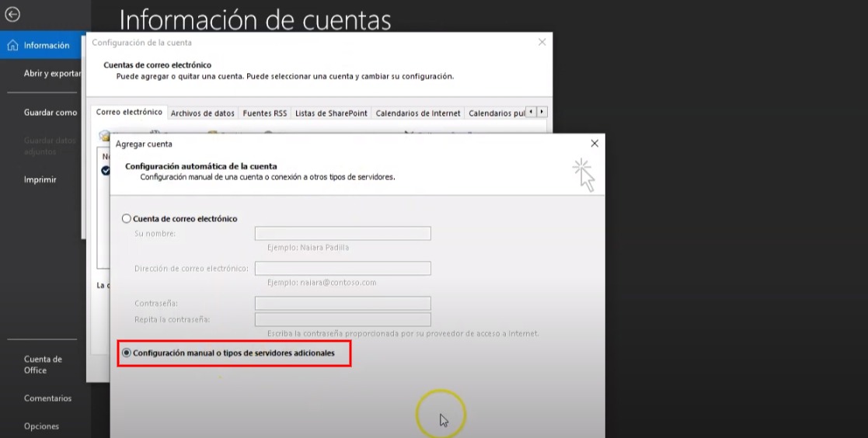This screenshot has height=438, width=868.
Task: Show the Calendarios de Internet tab
Action: [x=418, y=113]
